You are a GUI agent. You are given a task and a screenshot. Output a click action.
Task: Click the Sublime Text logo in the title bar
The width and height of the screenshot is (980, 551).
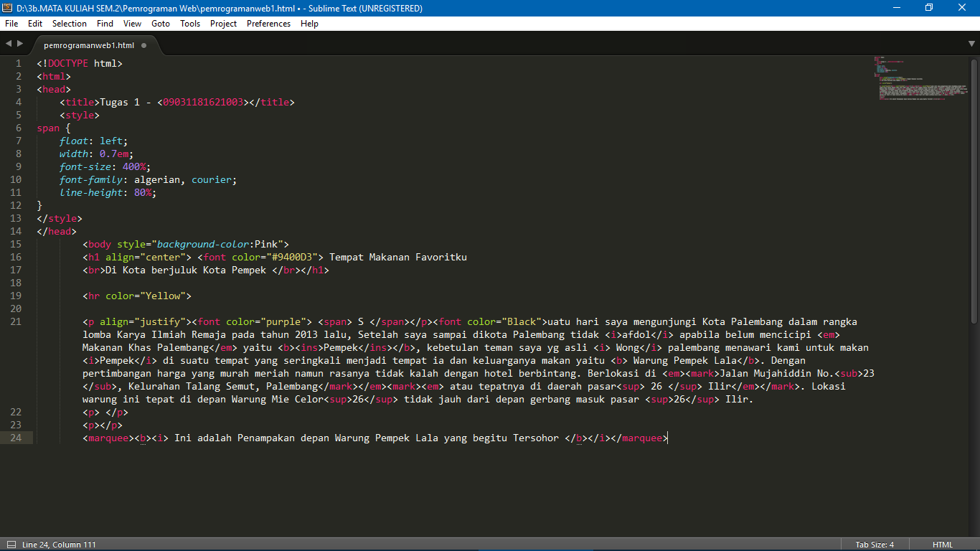(x=7, y=7)
